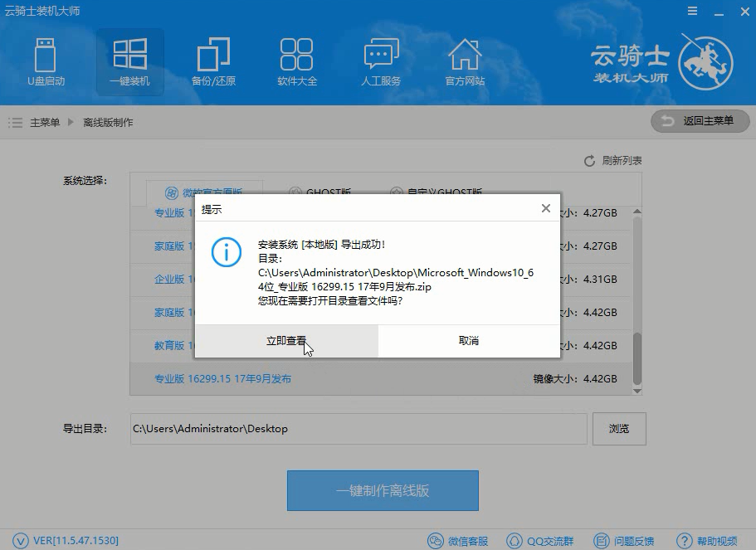Open the U盘启动 section
This screenshot has height=550, width=756.
[46, 61]
